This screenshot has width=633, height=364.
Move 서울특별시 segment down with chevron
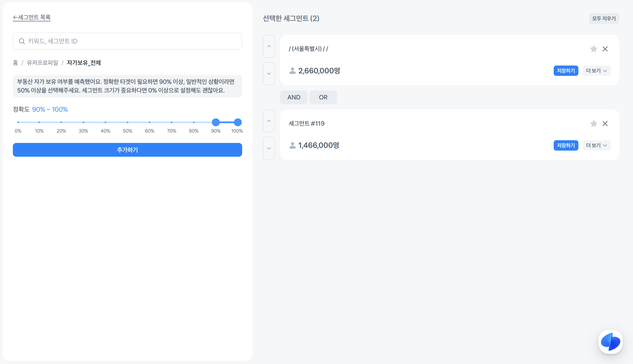tap(269, 74)
